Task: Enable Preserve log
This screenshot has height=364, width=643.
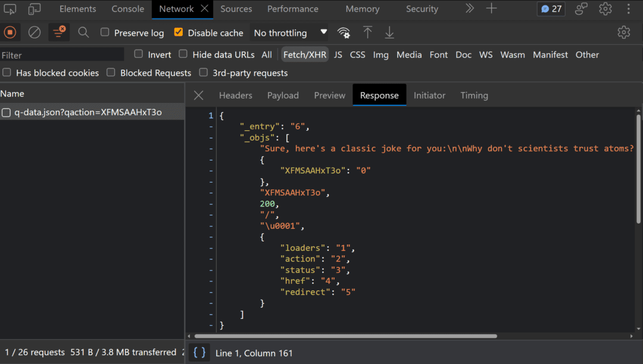Action: tap(104, 33)
